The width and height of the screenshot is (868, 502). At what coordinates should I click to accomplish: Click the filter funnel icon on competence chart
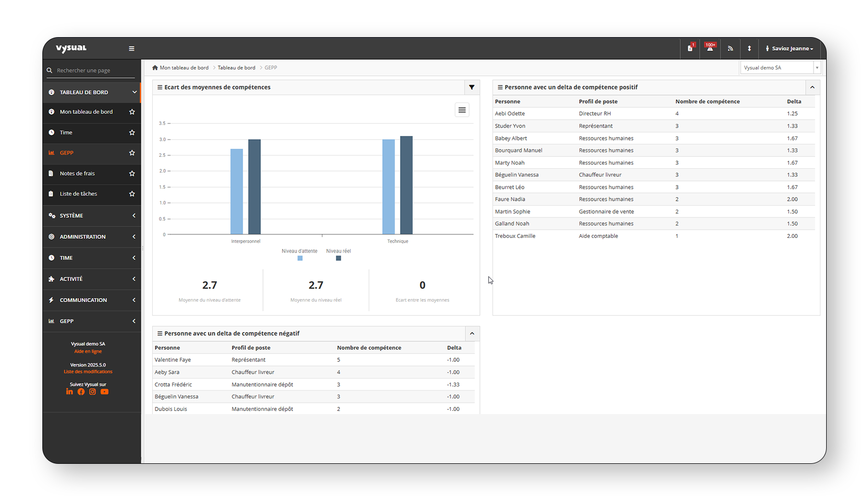click(472, 87)
